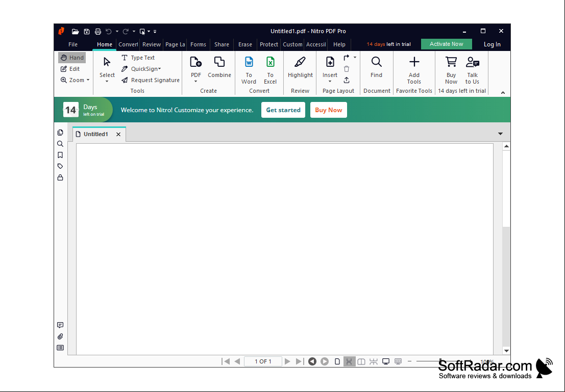The width and height of the screenshot is (565, 392).
Task: Click the Activate Now button
Action: point(447,44)
